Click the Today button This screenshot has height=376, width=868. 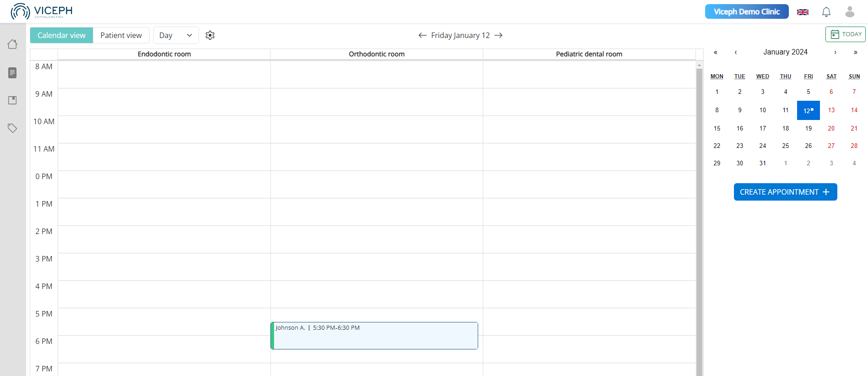tap(845, 34)
